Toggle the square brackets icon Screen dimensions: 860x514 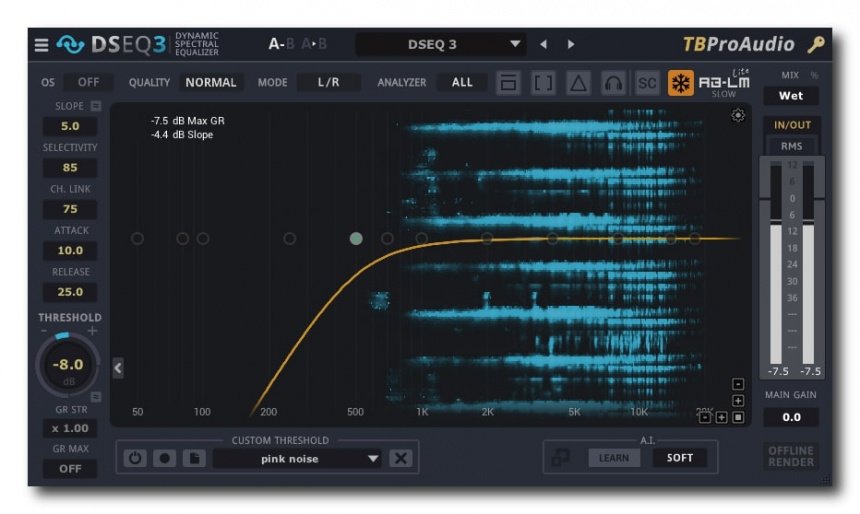pos(543,83)
